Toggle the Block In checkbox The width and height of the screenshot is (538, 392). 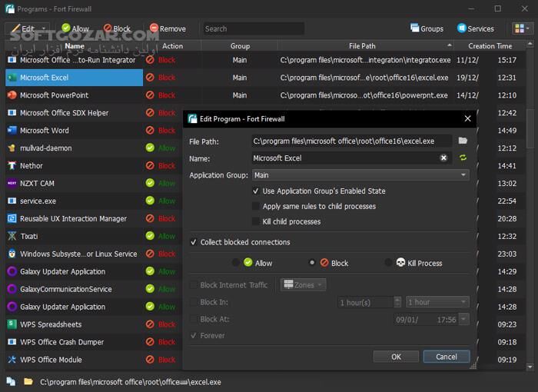tap(194, 302)
